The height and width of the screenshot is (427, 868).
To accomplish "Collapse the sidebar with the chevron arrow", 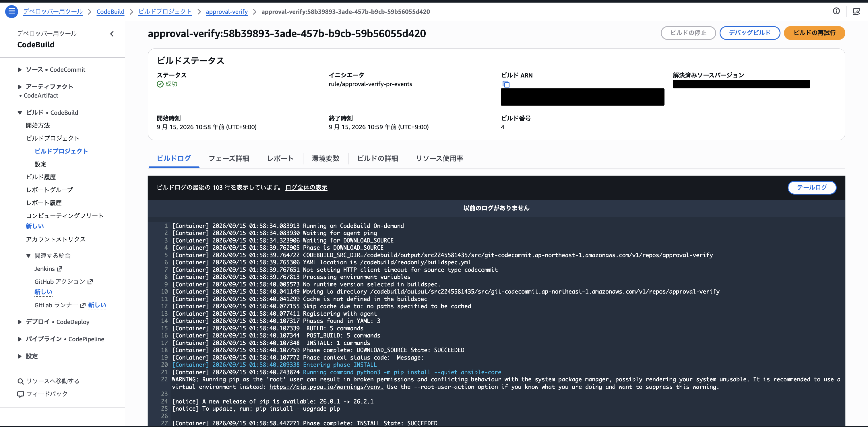I will [x=112, y=34].
